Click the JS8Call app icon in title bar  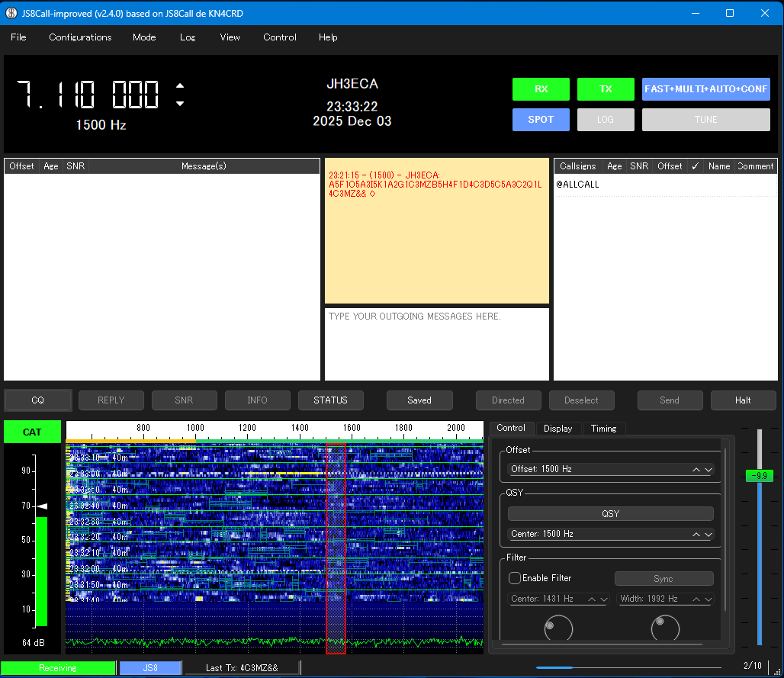(12, 13)
